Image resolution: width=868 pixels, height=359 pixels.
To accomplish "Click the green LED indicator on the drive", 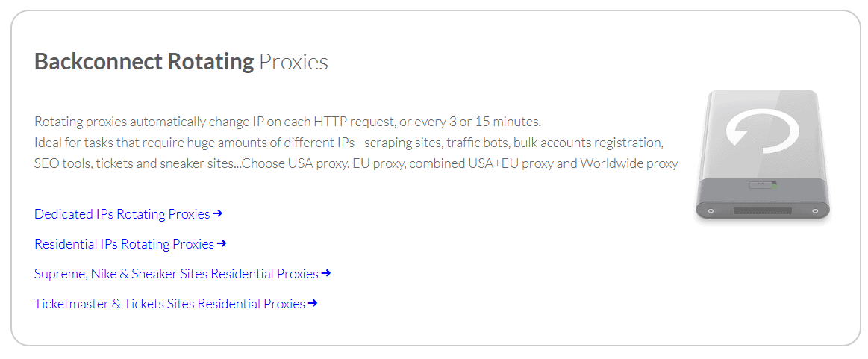I will (774, 185).
